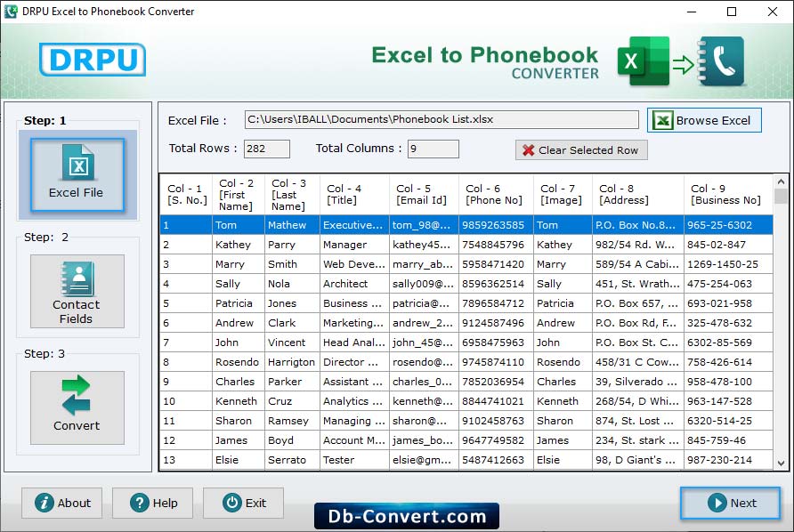Click the Col - 4 [Title] header
This screenshot has width=794, height=532.
[354, 194]
